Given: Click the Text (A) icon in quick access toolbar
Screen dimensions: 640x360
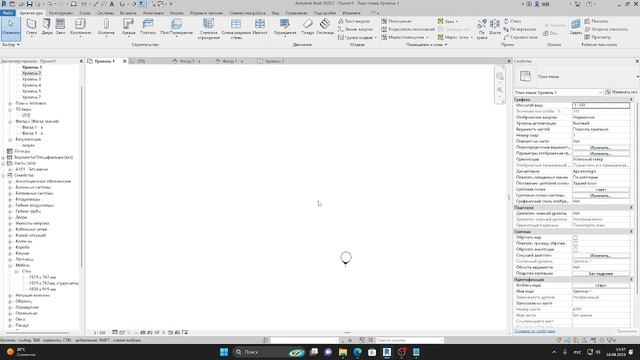Looking at the screenshot, I should tap(111, 4).
